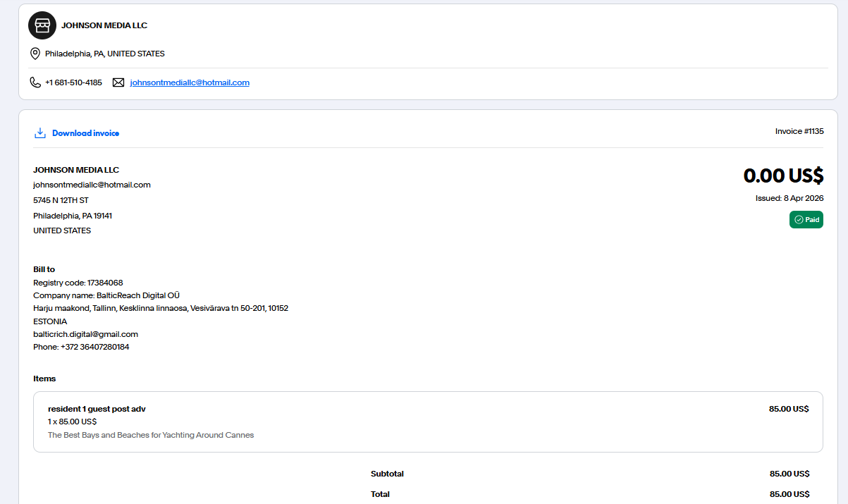Click the green Paid status badge
The width and height of the screenshot is (848, 504).
[x=806, y=220]
